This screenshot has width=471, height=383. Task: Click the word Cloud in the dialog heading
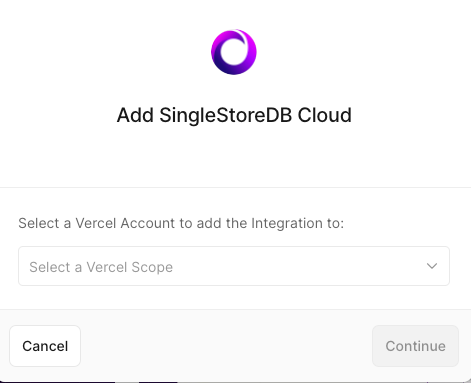pos(325,115)
